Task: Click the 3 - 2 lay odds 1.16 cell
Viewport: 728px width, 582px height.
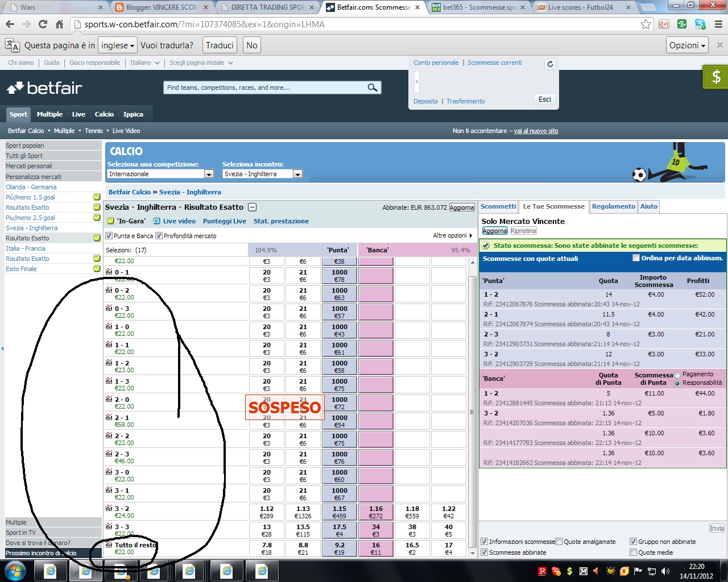Action: coord(376,512)
